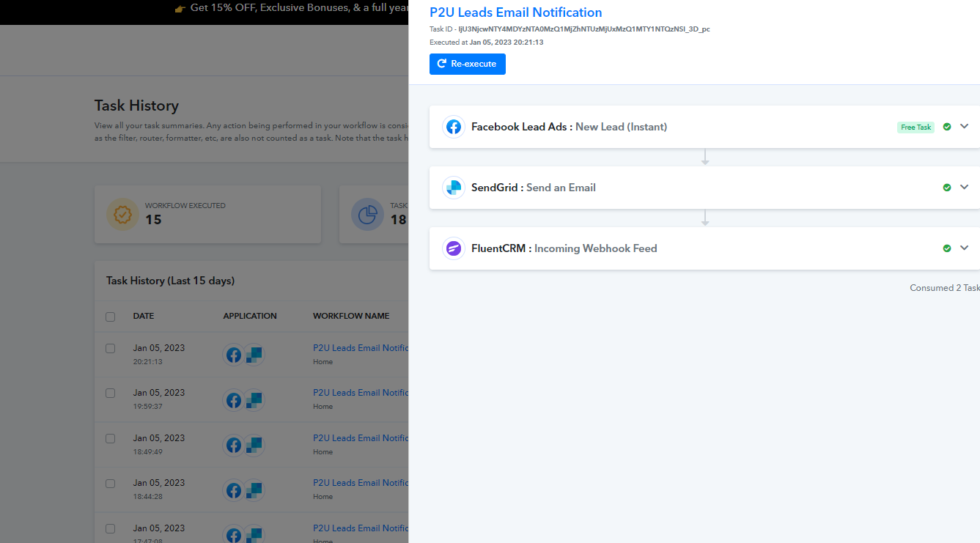
Task: Expand the FluentCRM Incoming Webhook chevron
Action: tap(964, 248)
